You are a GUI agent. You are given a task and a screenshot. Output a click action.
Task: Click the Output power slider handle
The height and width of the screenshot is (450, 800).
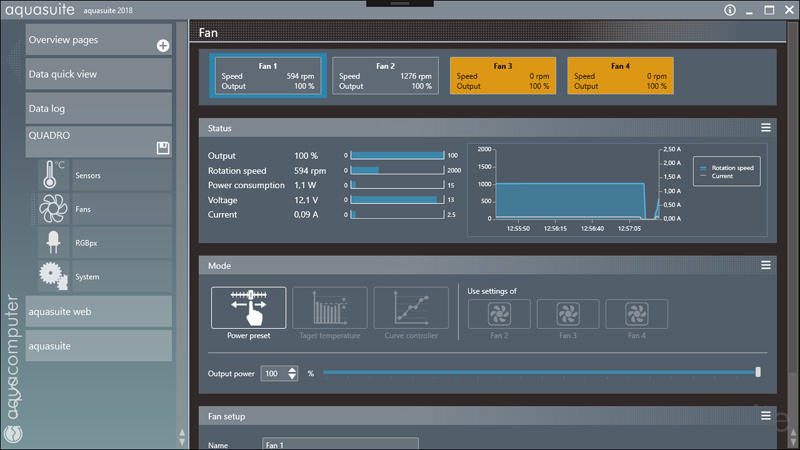coord(758,373)
